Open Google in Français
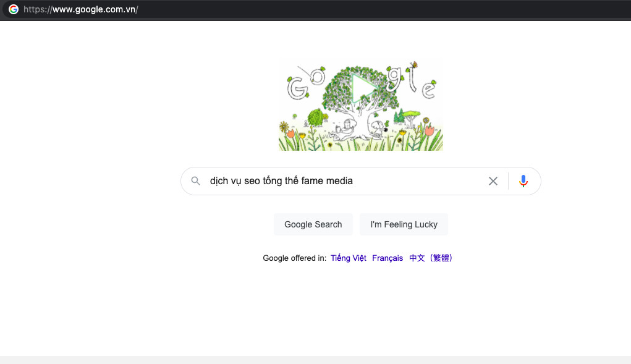631x364 pixels. pos(387,258)
